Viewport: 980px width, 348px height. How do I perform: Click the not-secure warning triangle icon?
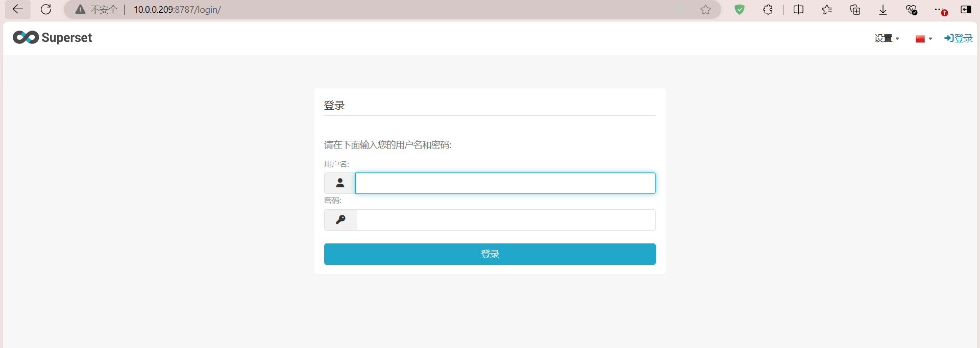coord(80,9)
